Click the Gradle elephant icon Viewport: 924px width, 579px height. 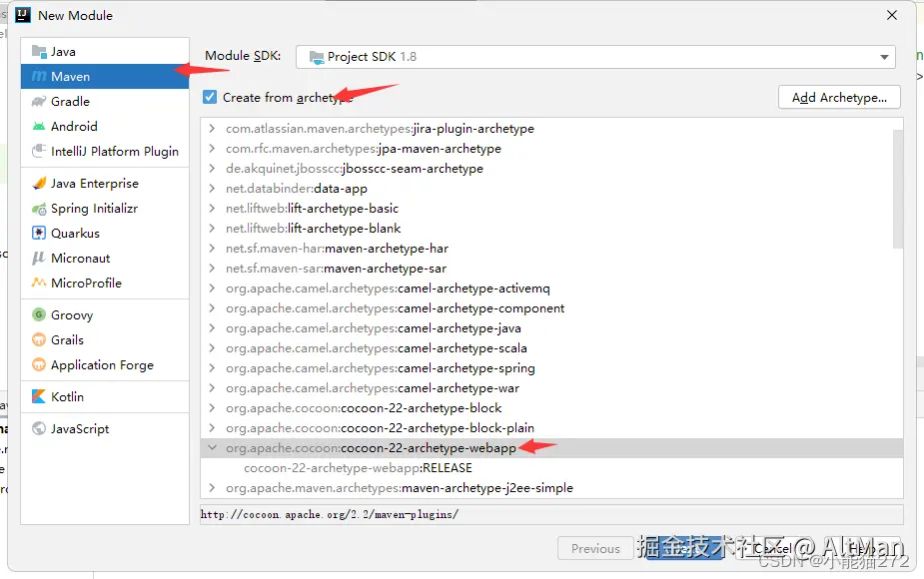click(x=39, y=101)
